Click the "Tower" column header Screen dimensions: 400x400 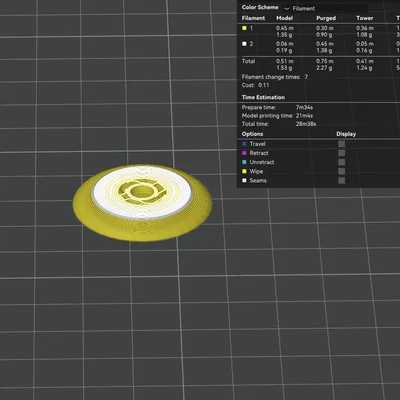pyautogui.click(x=365, y=18)
